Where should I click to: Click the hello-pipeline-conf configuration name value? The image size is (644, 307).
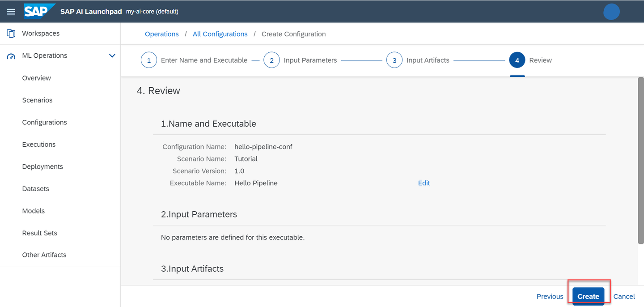pos(263,147)
